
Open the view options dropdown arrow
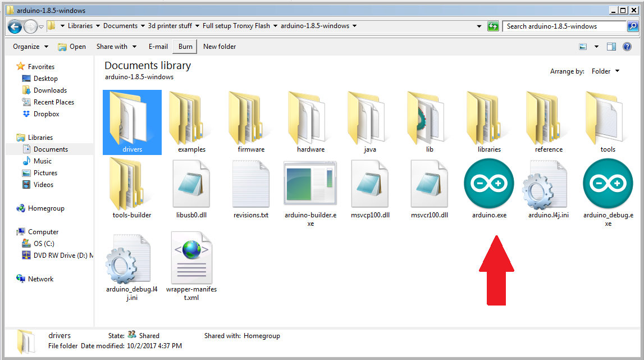[x=596, y=47]
